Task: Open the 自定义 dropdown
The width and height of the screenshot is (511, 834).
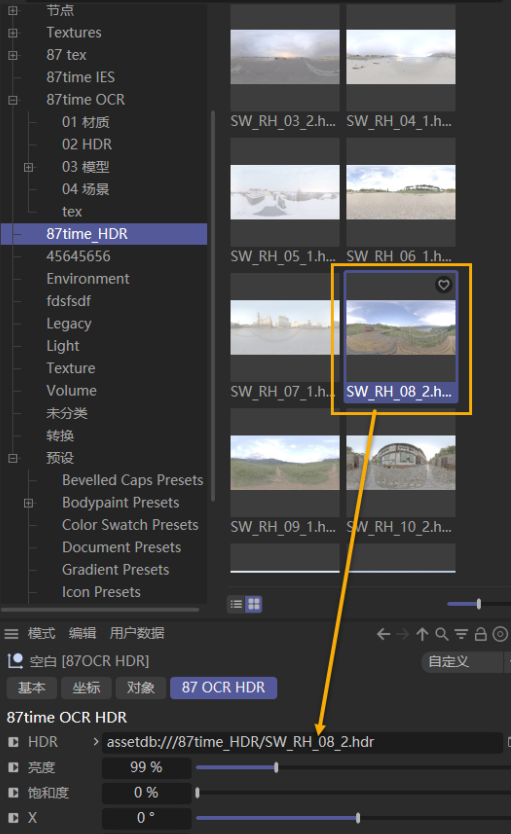Action: (462, 662)
